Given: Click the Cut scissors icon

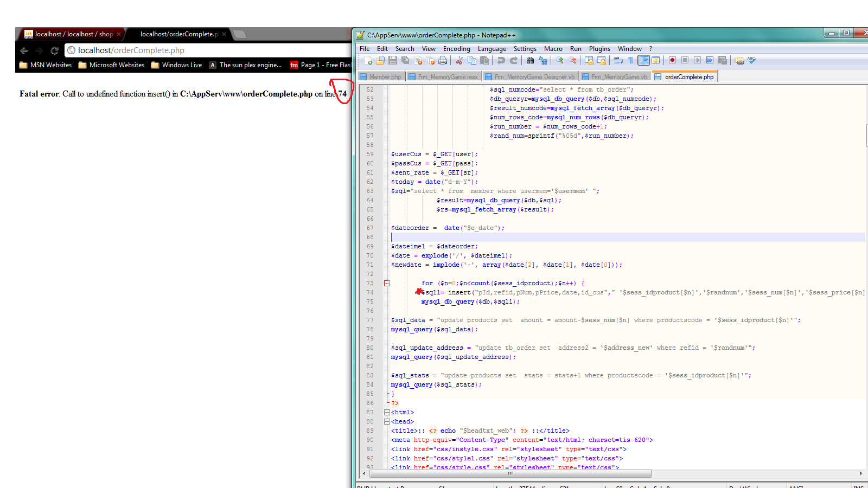Looking at the screenshot, I should (x=459, y=60).
